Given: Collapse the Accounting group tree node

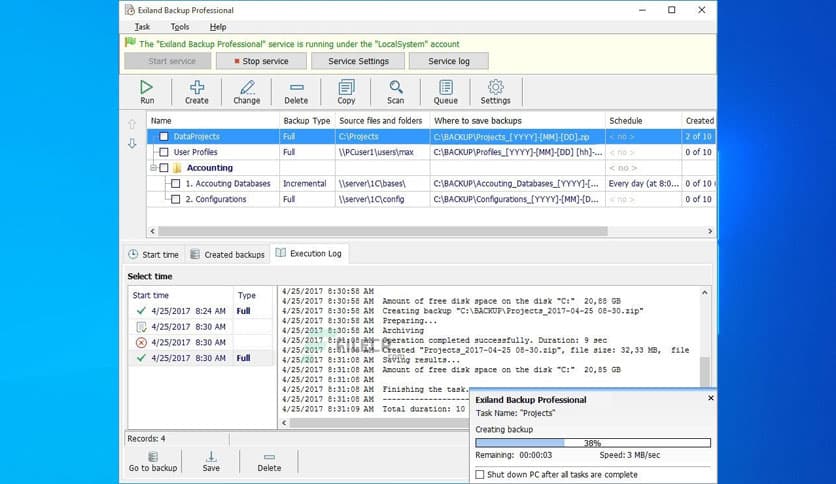Looking at the screenshot, I should pyautogui.click(x=153, y=168).
